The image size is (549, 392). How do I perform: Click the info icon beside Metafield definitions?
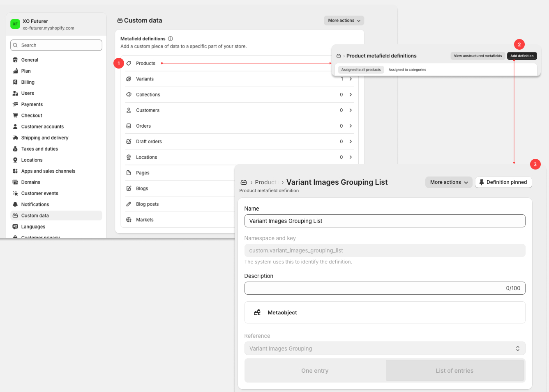coord(171,39)
